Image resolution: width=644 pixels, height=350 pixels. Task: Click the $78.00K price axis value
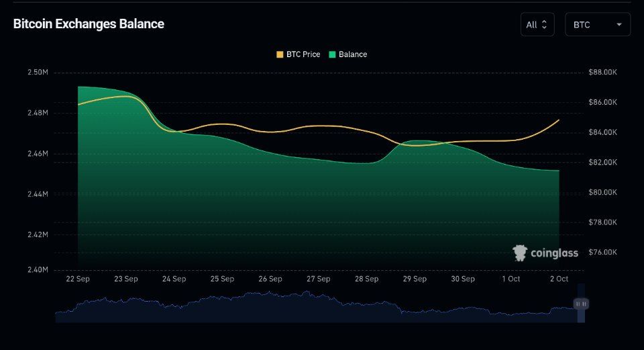pyautogui.click(x=602, y=222)
